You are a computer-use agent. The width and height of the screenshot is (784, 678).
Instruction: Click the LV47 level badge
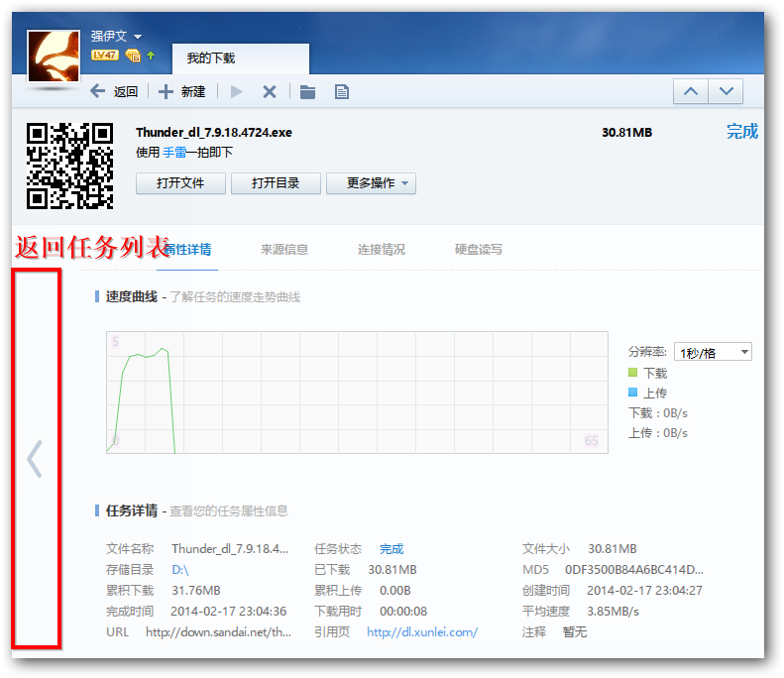pyautogui.click(x=104, y=55)
